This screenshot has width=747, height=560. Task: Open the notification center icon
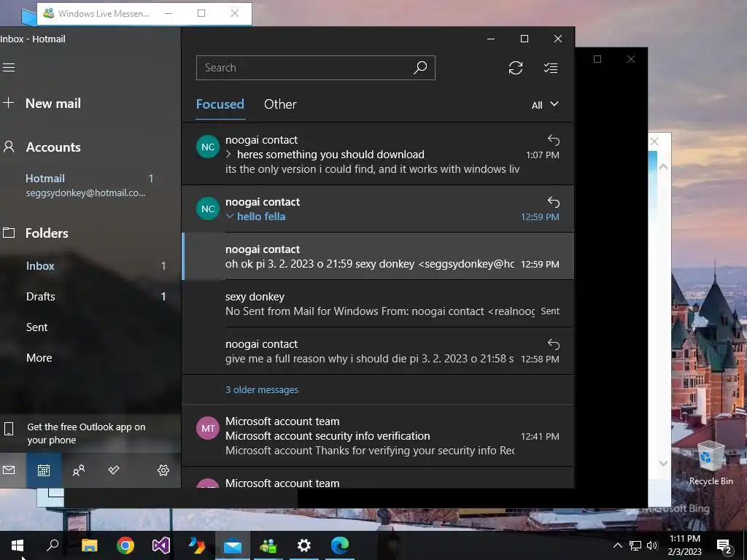point(724,546)
